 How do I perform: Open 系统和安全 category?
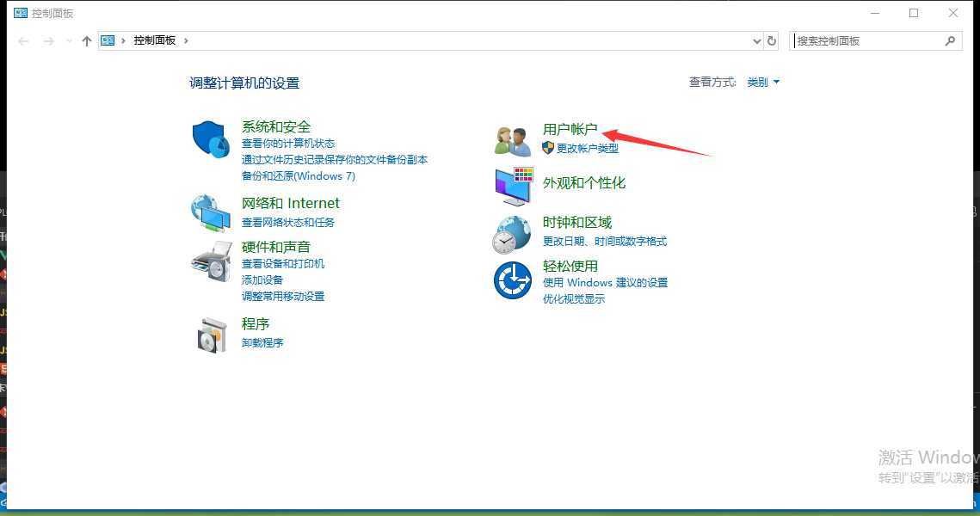(x=276, y=126)
